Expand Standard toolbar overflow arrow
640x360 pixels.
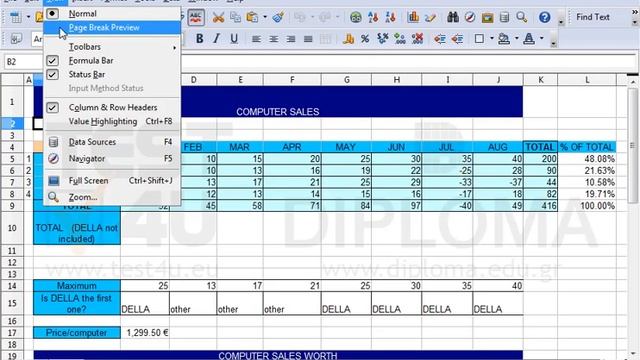[x=561, y=21]
